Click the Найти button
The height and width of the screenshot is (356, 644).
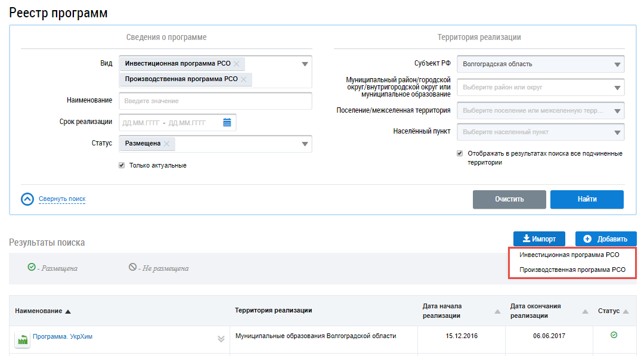(587, 199)
